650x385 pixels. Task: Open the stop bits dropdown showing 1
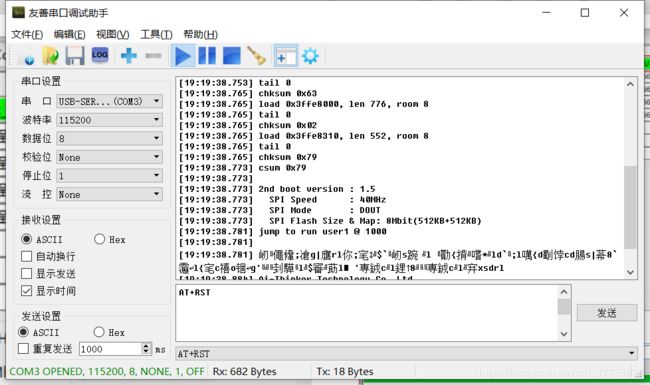pos(109,176)
